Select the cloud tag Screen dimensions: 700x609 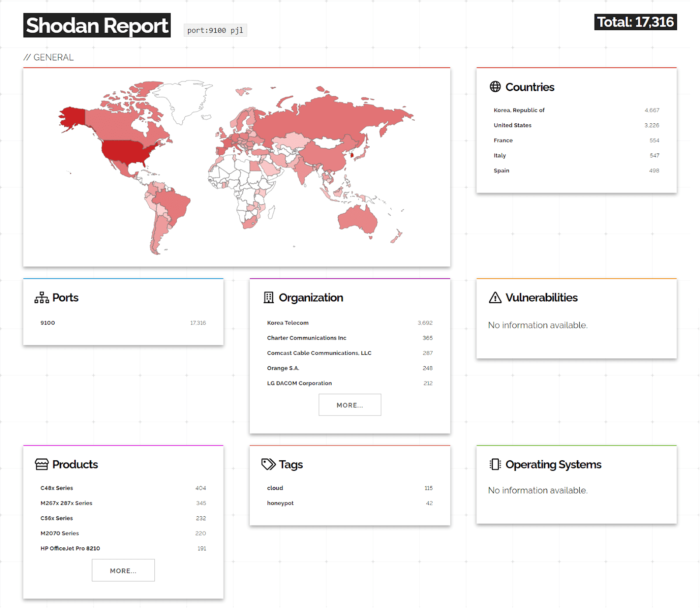tap(275, 488)
